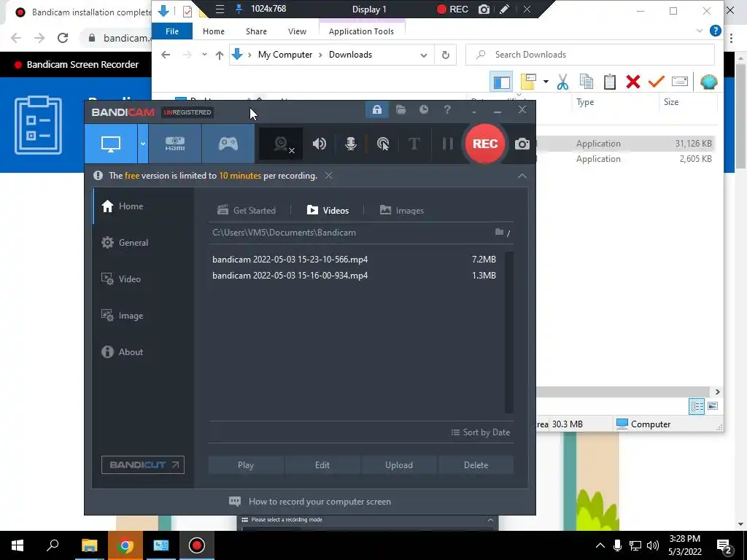Click the Edit button

coord(322,465)
